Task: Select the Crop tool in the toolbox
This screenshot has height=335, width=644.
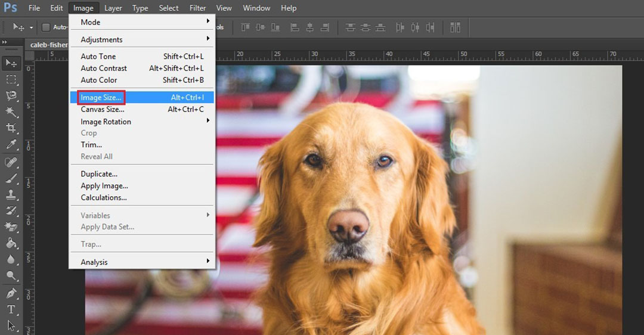Action: (x=11, y=128)
